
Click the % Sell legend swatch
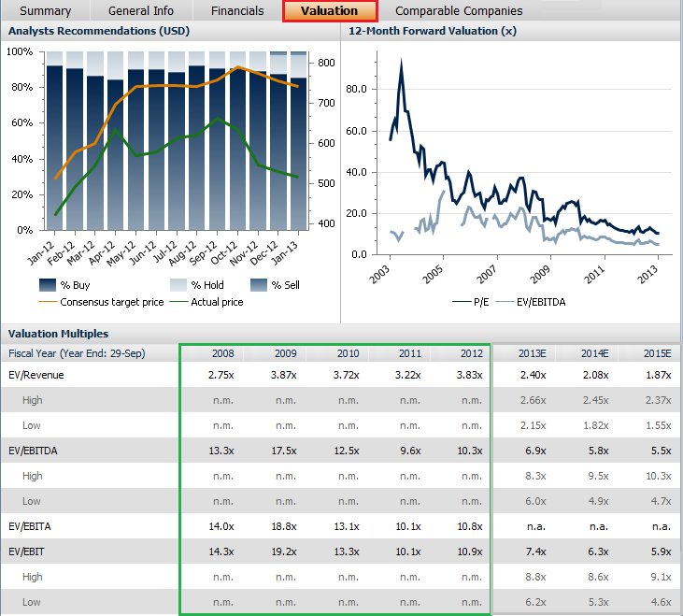[259, 285]
